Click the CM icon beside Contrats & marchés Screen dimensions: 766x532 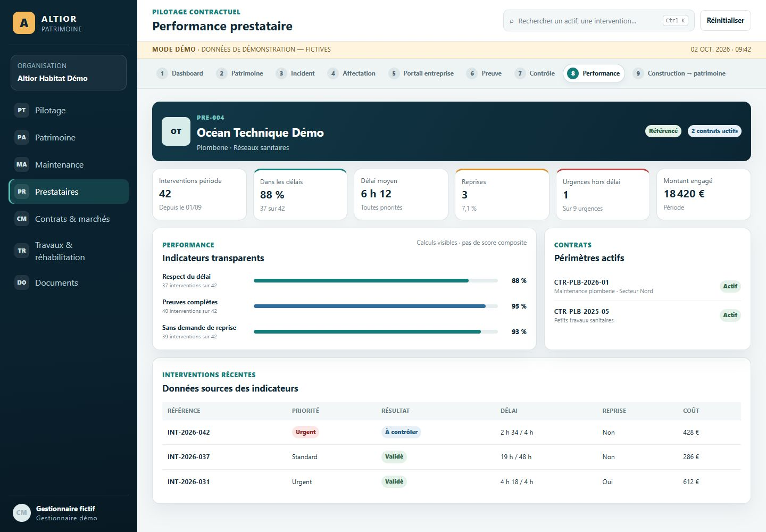coord(22,219)
